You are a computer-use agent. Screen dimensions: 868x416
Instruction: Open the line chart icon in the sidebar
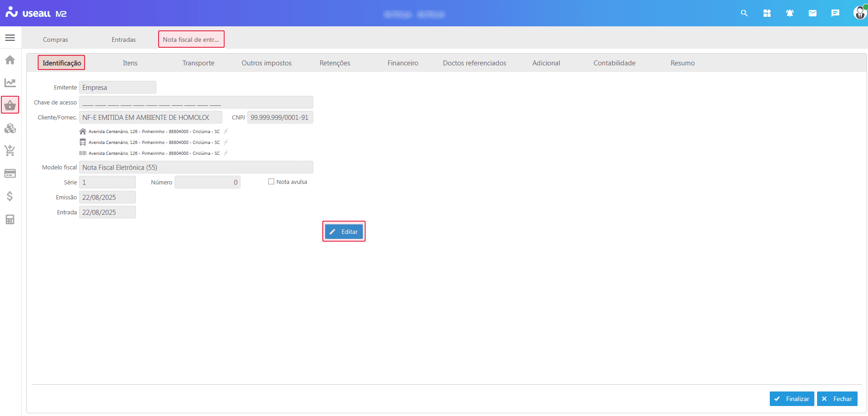pyautogui.click(x=10, y=83)
